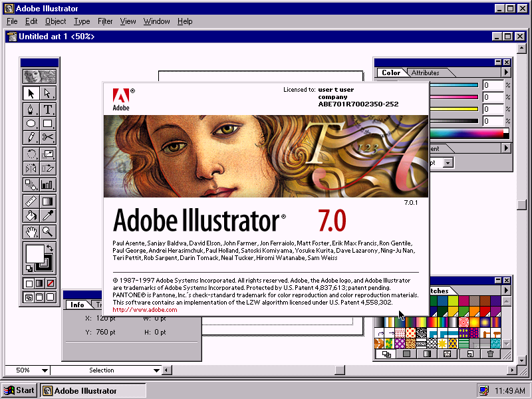532x399 pixels.
Task: Select the Type tool
Action: (x=48, y=109)
